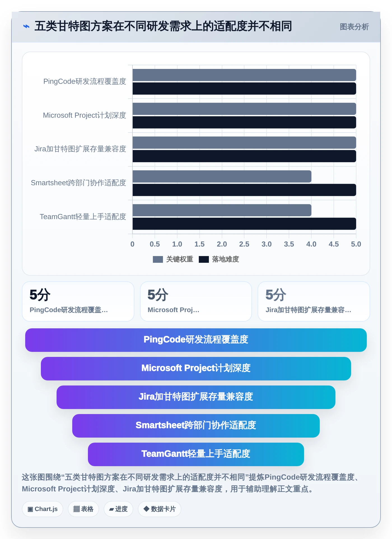Click the 5.0 x-axis tick label

tap(356, 244)
